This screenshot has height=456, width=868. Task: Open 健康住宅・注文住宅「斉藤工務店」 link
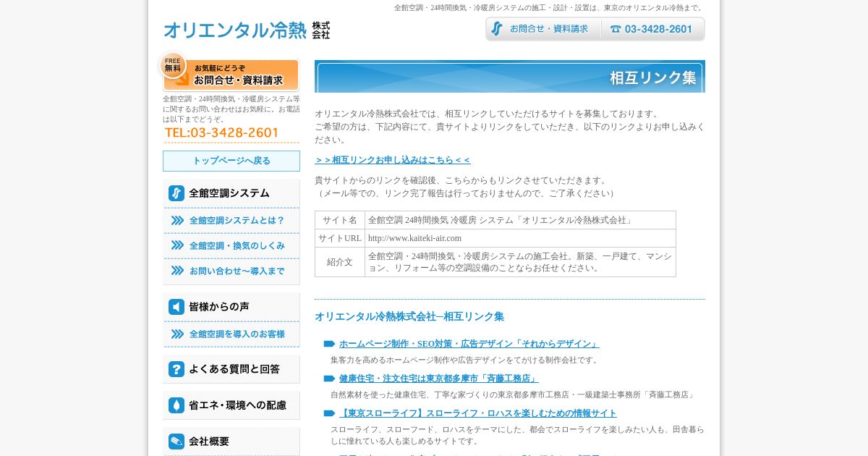pyautogui.click(x=438, y=379)
